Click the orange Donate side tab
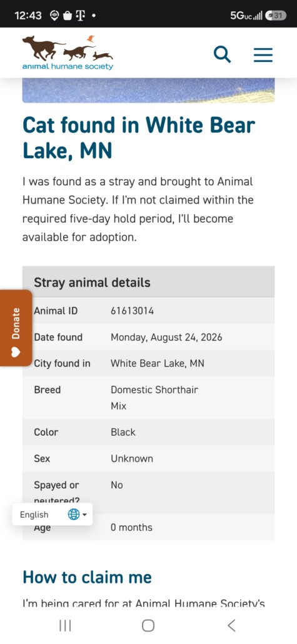This screenshot has width=297, height=644. (16, 328)
